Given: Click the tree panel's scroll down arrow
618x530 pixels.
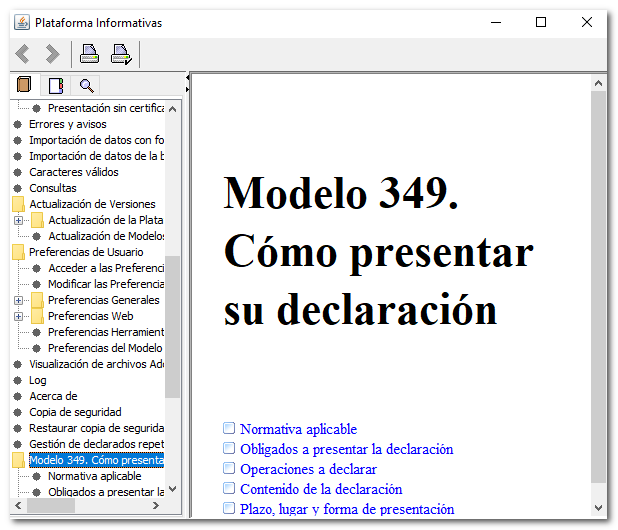Looking at the screenshot, I should coord(172,490).
